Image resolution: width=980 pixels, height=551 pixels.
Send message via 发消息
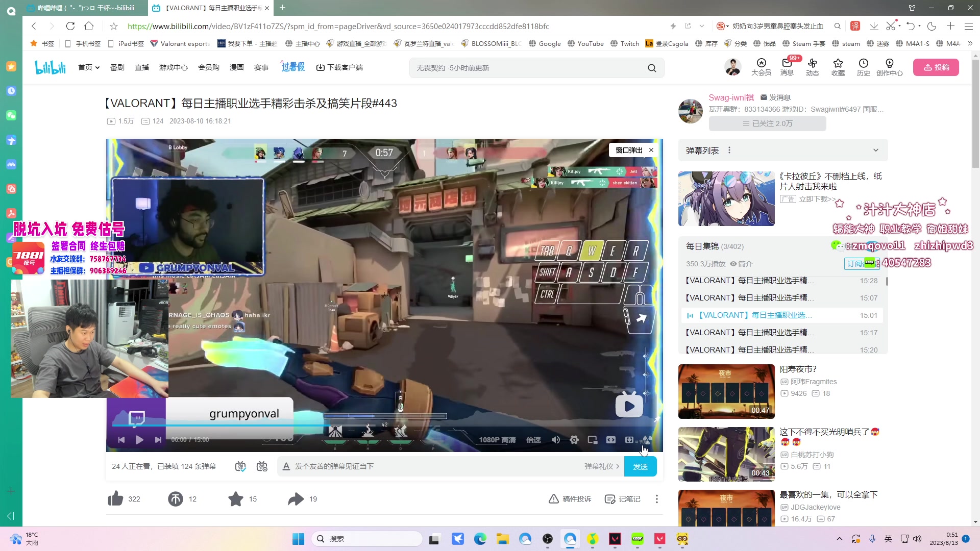pos(775,97)
